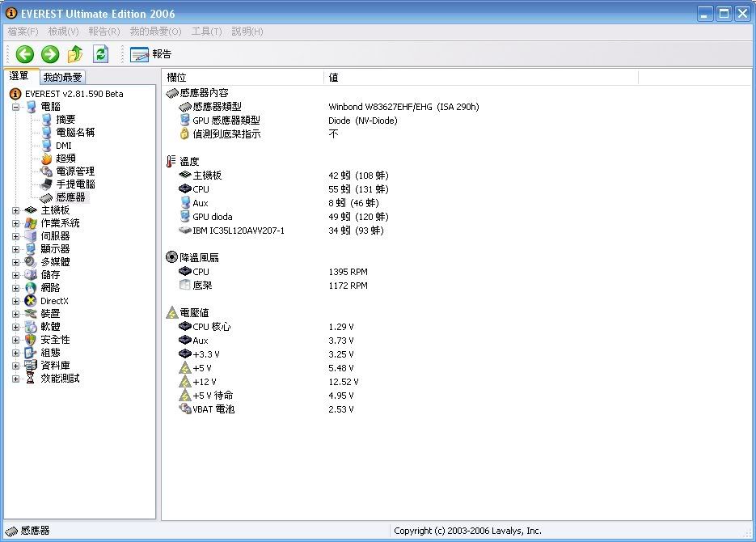The image size is (756, 542).
Task: Open the 報告 report toolbar button
Action: point(151,54)
